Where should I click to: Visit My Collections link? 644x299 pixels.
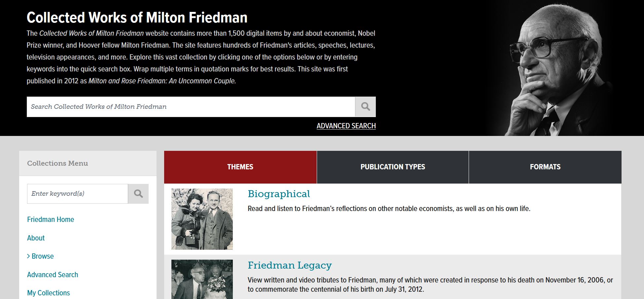[x=48, y=293]
